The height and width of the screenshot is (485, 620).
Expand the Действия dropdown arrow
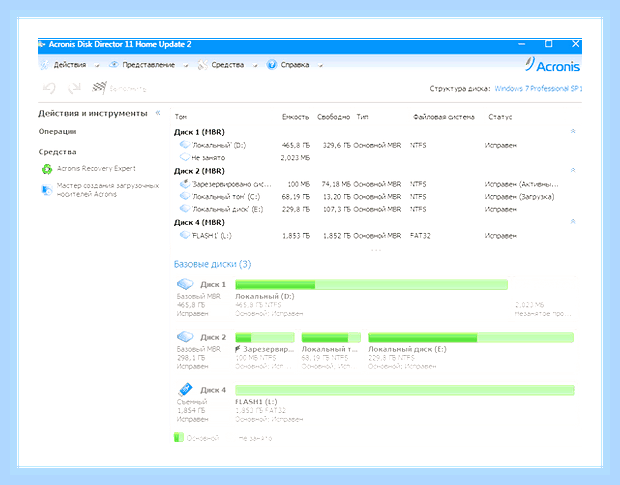point(97,66)
